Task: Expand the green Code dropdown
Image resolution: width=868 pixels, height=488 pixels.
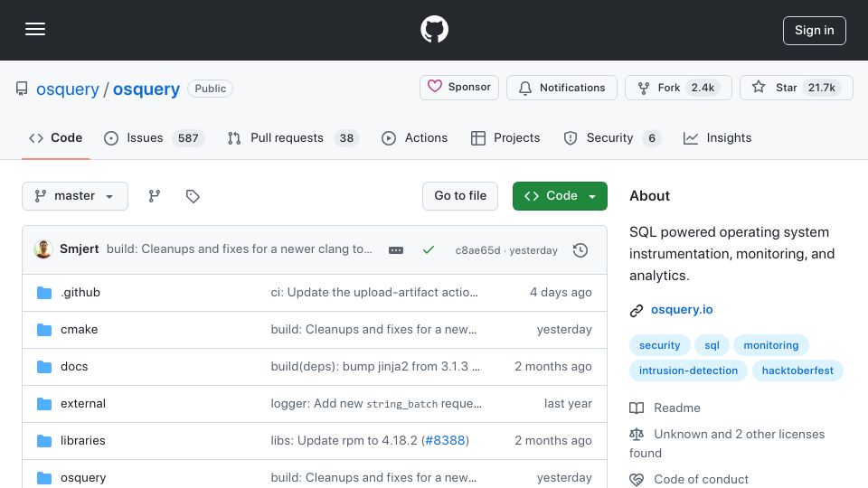Action: [x=560, y=196]
